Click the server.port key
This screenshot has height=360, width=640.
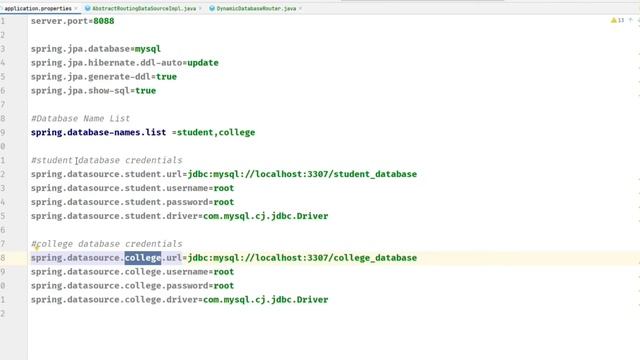pyautogui.click(x=60, y=21)
